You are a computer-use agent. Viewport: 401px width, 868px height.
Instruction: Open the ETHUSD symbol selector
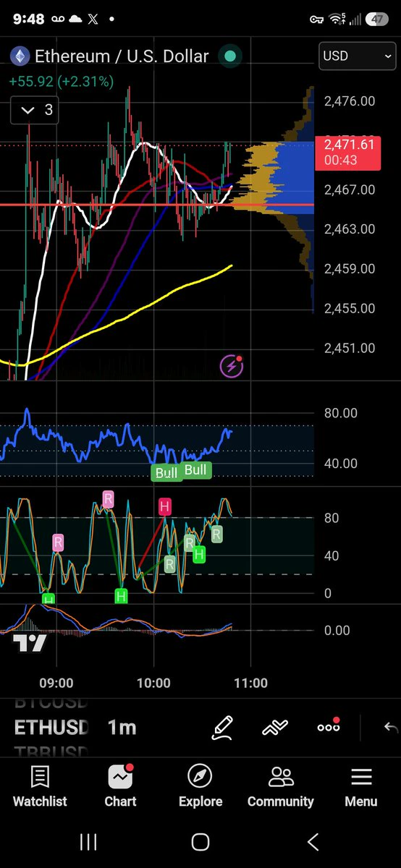click(x=51, y=727)
